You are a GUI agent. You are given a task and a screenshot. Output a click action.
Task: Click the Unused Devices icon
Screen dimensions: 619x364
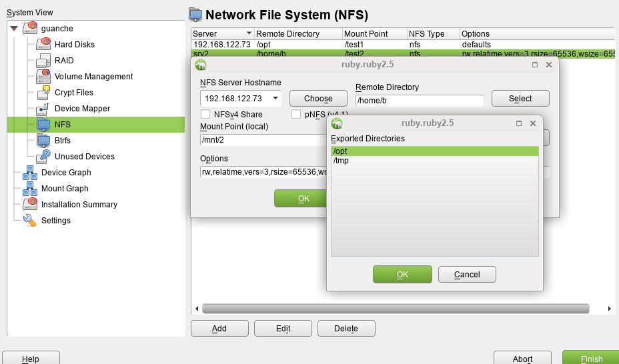tap(43, 157)
